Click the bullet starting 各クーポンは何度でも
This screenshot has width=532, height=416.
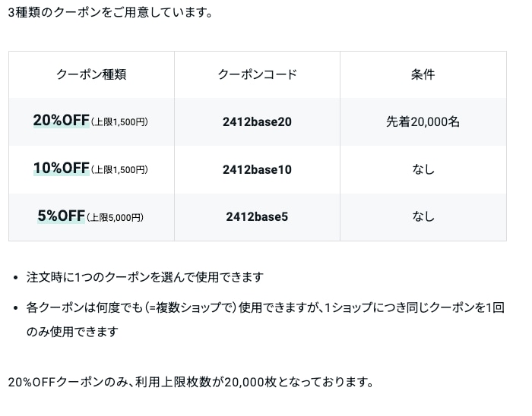[265, 307]
